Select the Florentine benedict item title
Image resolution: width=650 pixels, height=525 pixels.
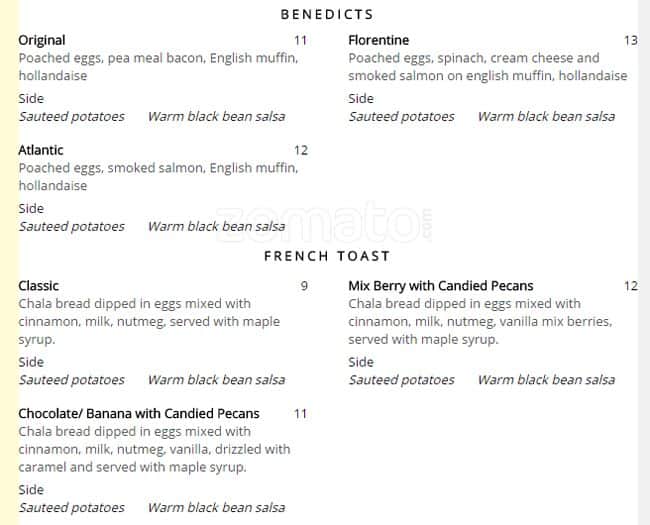pos(378,40)
